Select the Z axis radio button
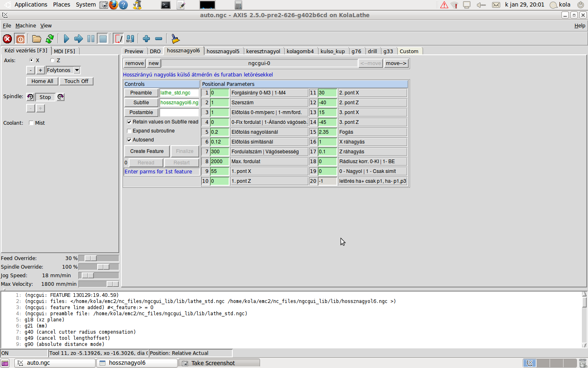The image size is (588, 368). tap(52, 60)
